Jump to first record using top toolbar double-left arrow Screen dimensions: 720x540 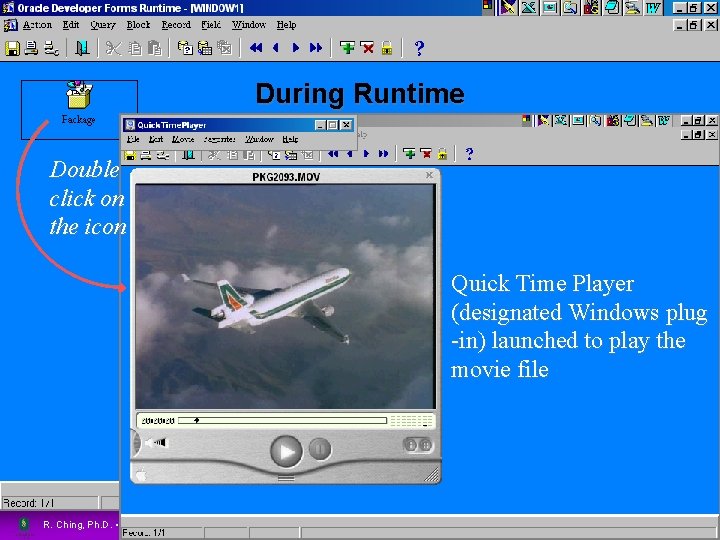pos(256,48)
